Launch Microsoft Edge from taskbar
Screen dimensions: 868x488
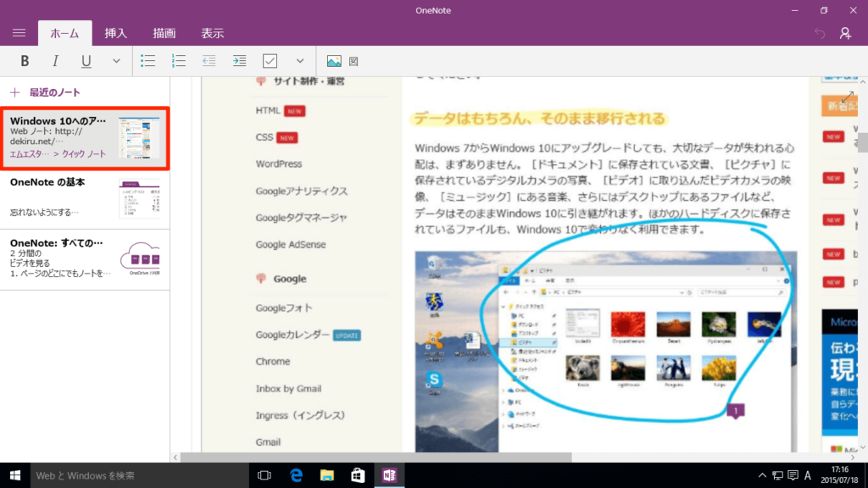click(x=296, y=475)
